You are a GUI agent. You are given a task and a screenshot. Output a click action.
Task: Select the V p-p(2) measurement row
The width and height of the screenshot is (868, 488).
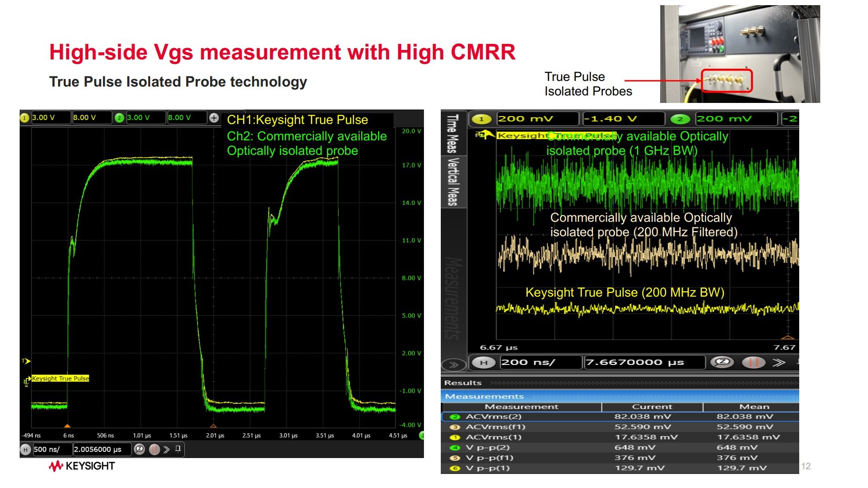tap(620, 448)
